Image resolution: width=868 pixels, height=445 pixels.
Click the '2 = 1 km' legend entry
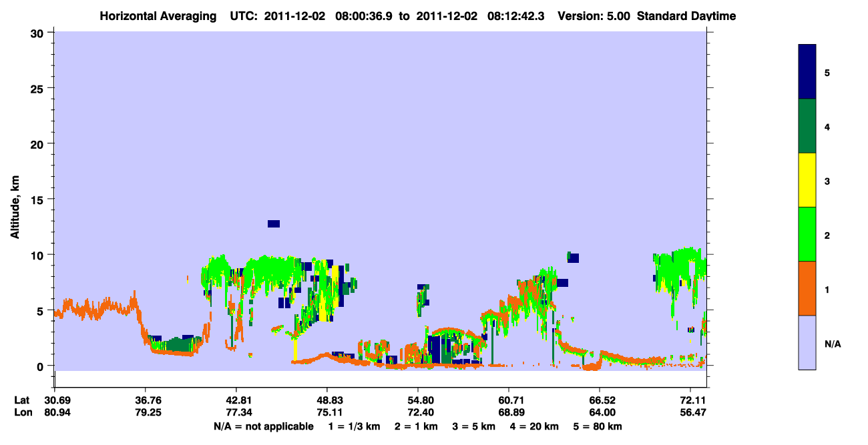pos(415,426)
